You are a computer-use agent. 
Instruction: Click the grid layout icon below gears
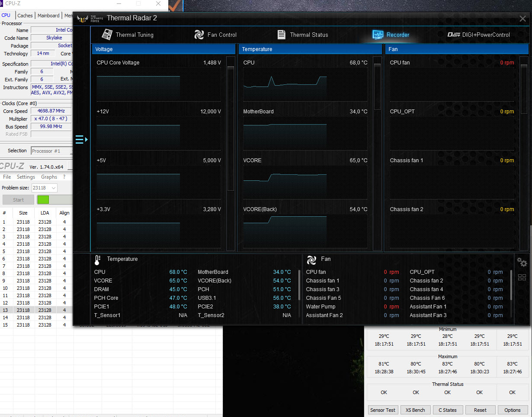point(522,277)
